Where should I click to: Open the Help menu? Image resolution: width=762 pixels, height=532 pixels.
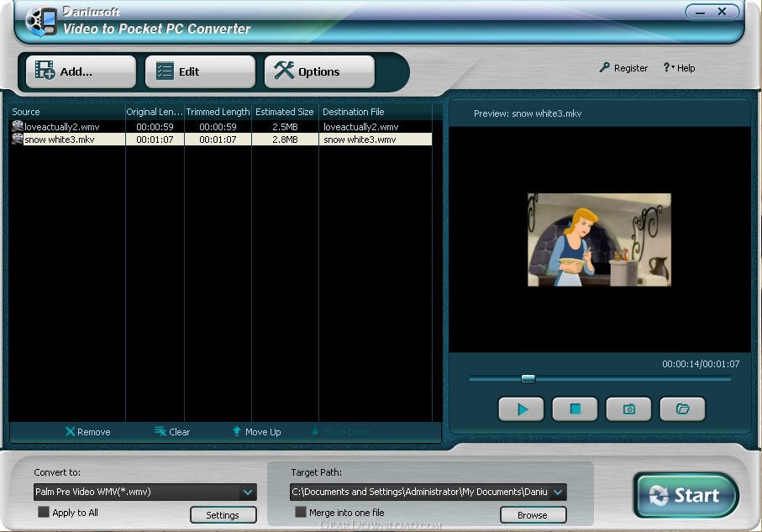click(x=680, y=68)
